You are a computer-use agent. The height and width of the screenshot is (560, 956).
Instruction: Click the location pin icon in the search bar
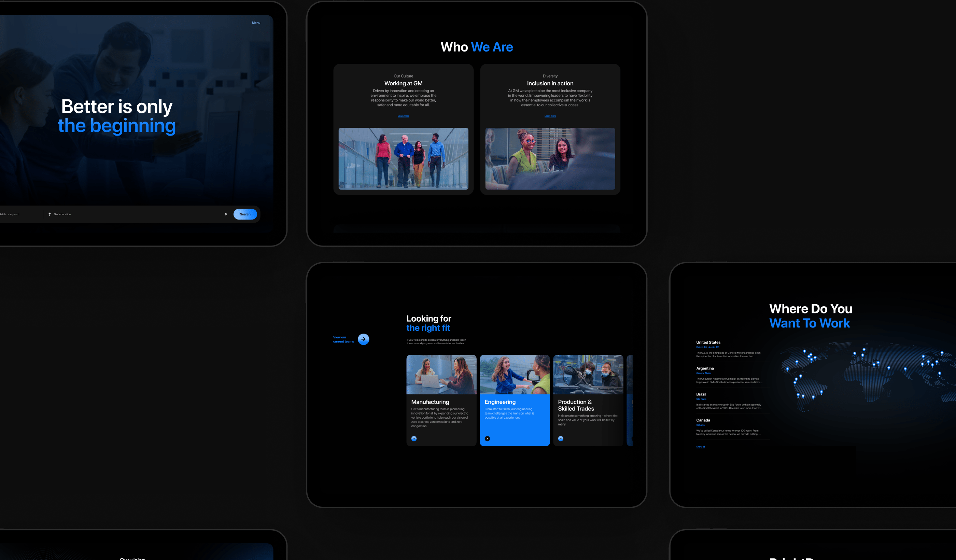pos(50,214)
